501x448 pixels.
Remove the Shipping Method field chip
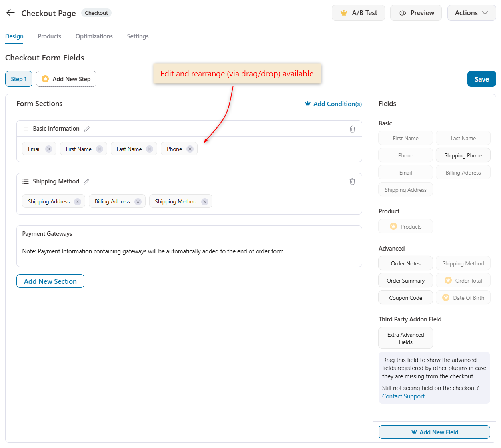205,202
